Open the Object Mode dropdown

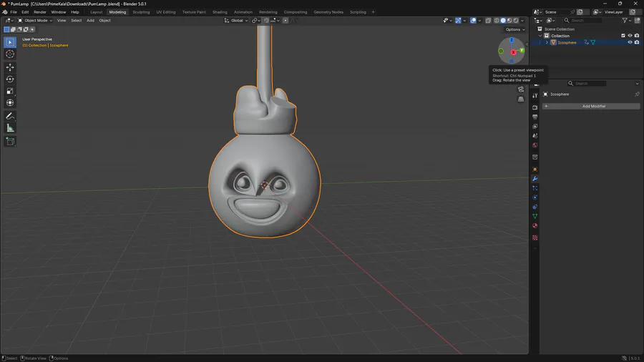pos(35,21)
